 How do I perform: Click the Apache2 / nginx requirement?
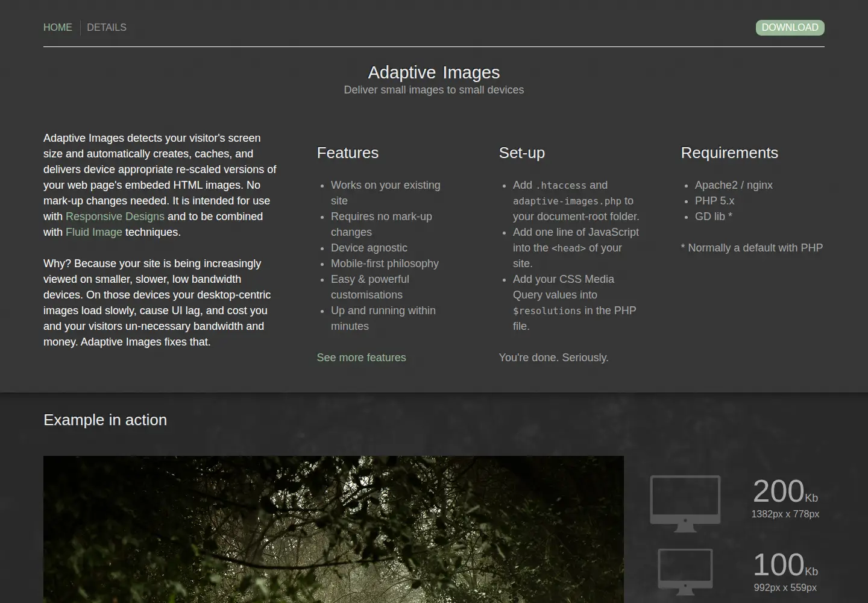tap(734, 185)
